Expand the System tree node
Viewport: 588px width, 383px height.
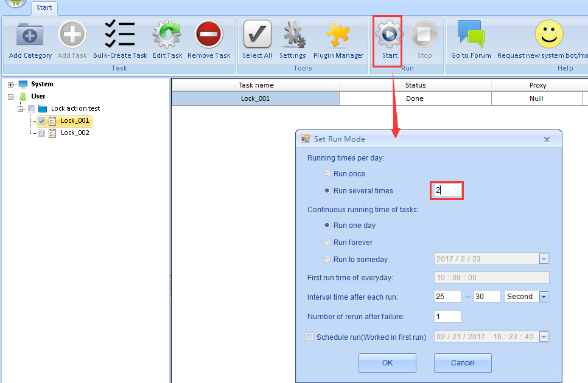click(11, 85)
